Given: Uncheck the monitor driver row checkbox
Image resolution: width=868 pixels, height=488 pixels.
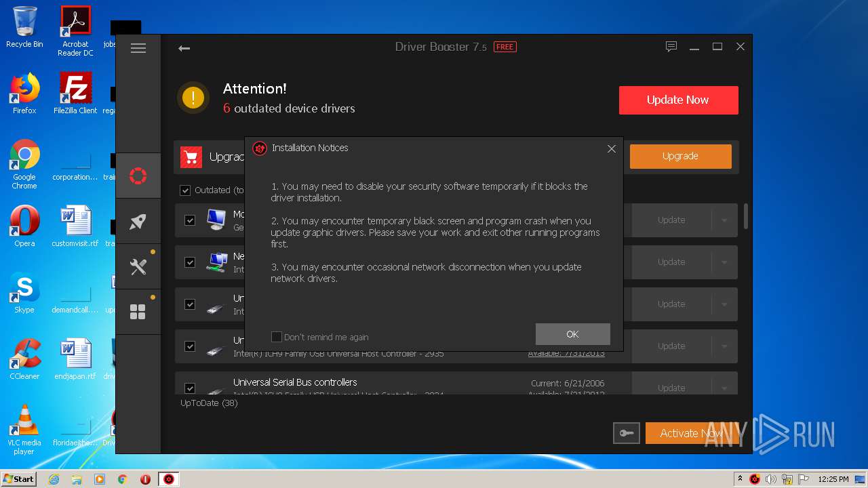Looking at the screenshot, I should [x=190, y=220].
